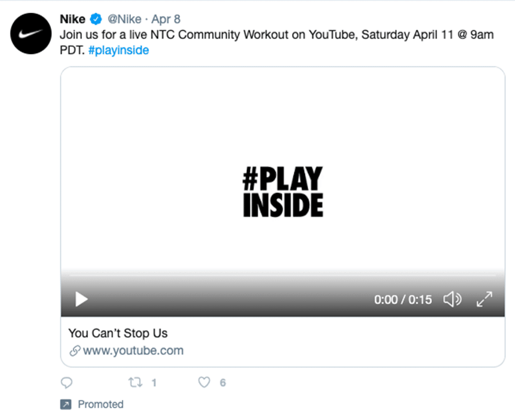515x420 pixels.
Task: Click the video progress bar
Action: (x=282, y=275)
